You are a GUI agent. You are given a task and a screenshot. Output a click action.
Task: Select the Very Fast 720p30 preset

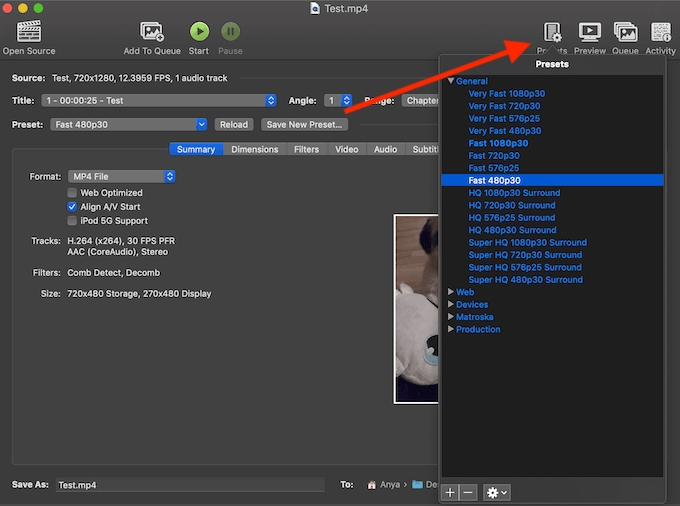tap(504, 106)
